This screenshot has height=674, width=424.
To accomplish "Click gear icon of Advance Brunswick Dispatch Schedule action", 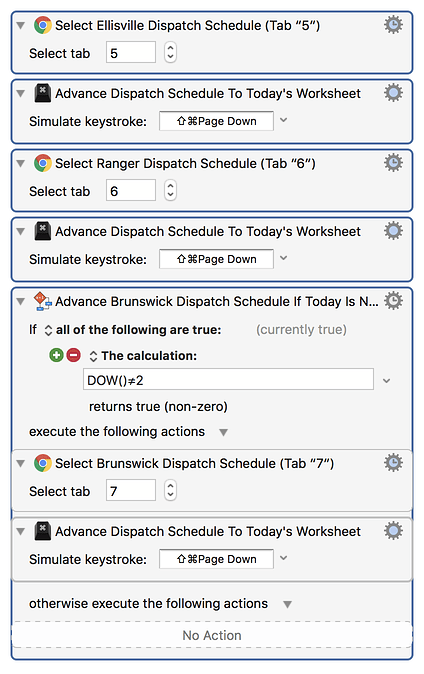I will click(393, 300).
